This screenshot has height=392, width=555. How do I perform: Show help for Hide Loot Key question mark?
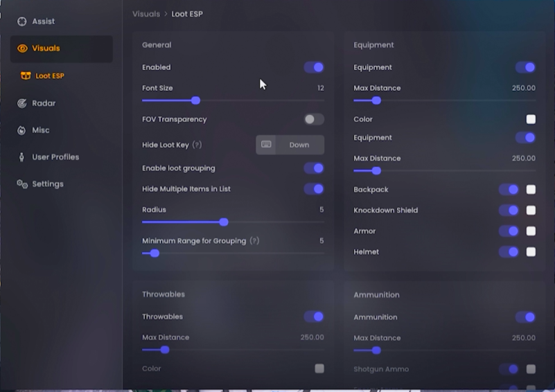(197, 145)
